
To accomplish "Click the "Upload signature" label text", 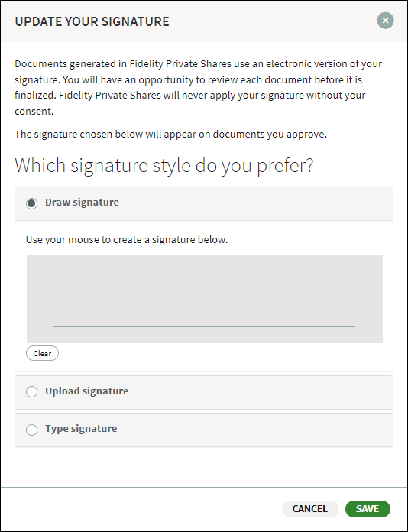I will (87, 391).
